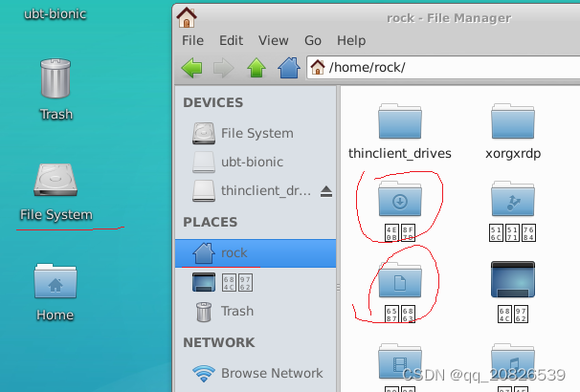Image resolution: width=580 pixels, height=392 pixels.
Task: Open the View menu
Action: coord(274,40)
